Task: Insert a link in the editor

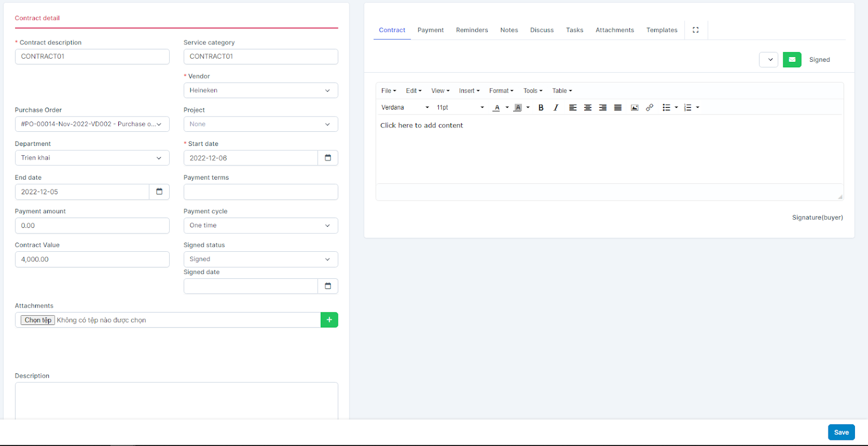Action: (x=649, y=107)
